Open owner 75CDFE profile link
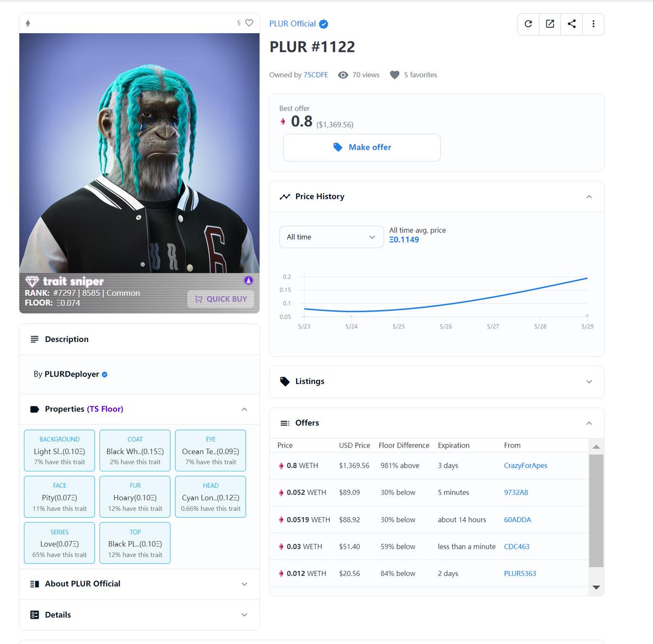 pyautogui.click(x=316, y=75)
